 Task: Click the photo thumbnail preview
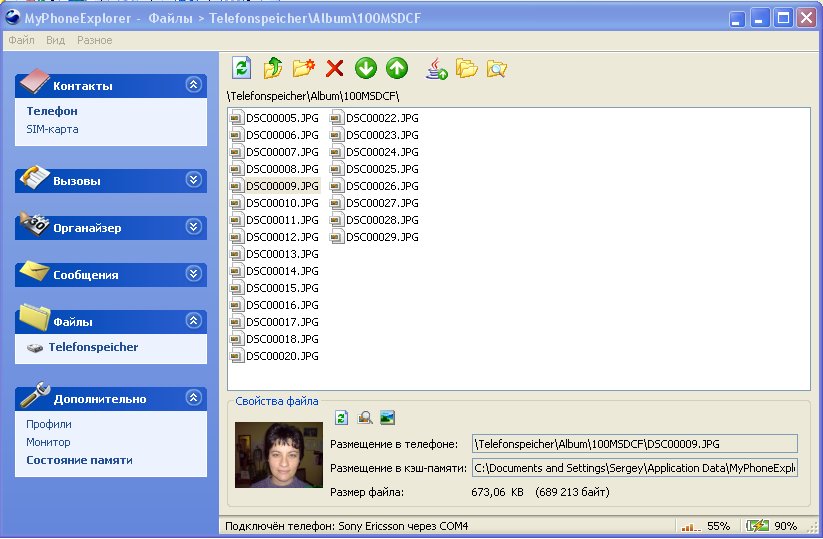(279, 455)
